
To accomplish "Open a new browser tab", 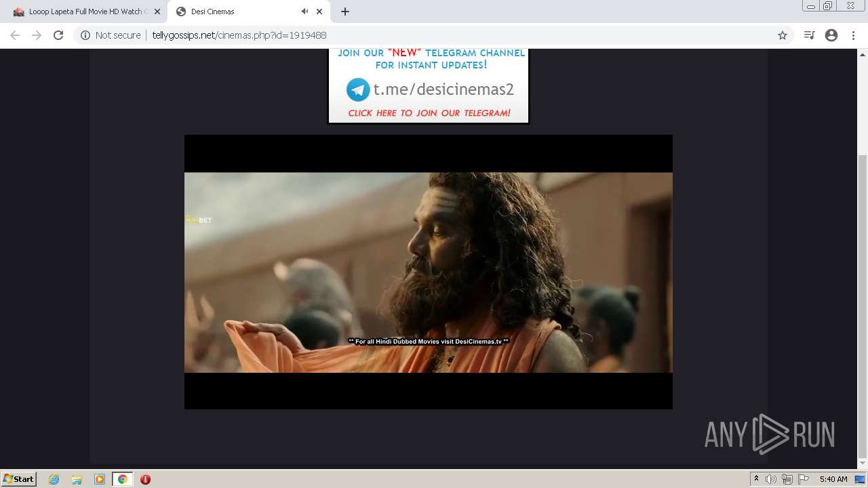I will tap(345, 12).
